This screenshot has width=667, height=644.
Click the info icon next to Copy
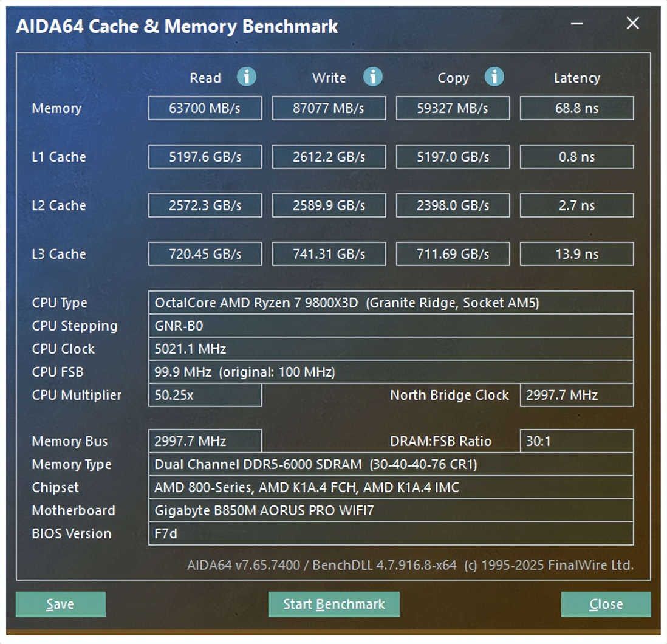pos(494,77)
